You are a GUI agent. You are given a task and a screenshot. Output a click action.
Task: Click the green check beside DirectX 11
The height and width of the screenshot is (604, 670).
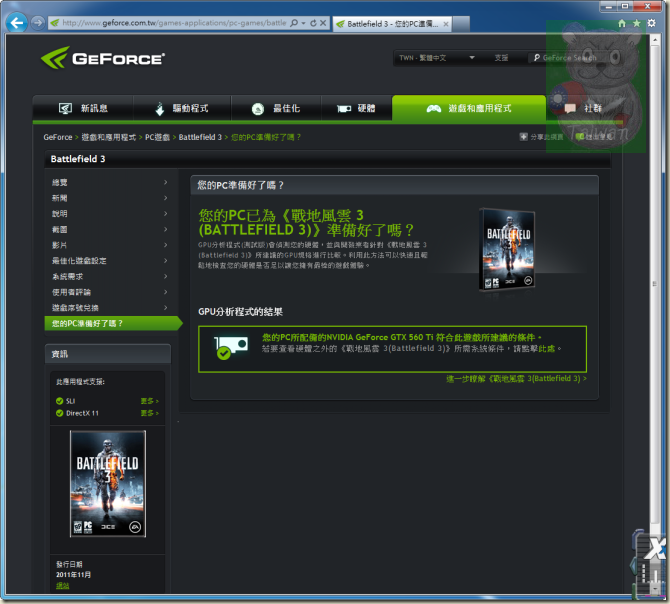click(x=60, y=413)
